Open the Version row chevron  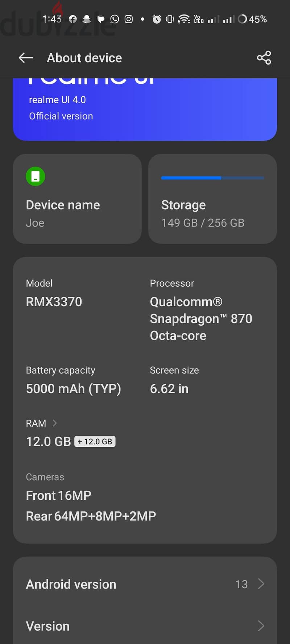pos(261,626)
